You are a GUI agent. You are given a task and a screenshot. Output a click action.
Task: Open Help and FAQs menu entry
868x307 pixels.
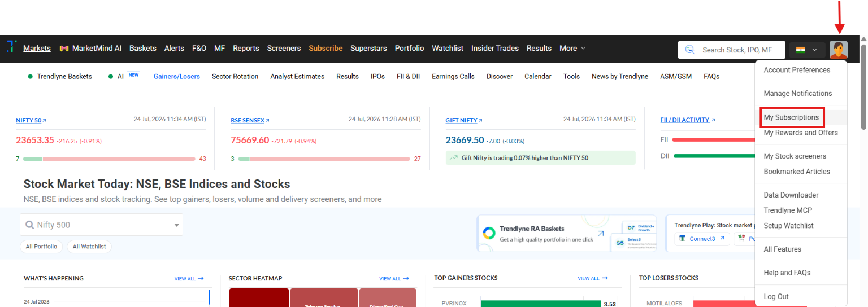pyautogui.click(x=787, y=273)
